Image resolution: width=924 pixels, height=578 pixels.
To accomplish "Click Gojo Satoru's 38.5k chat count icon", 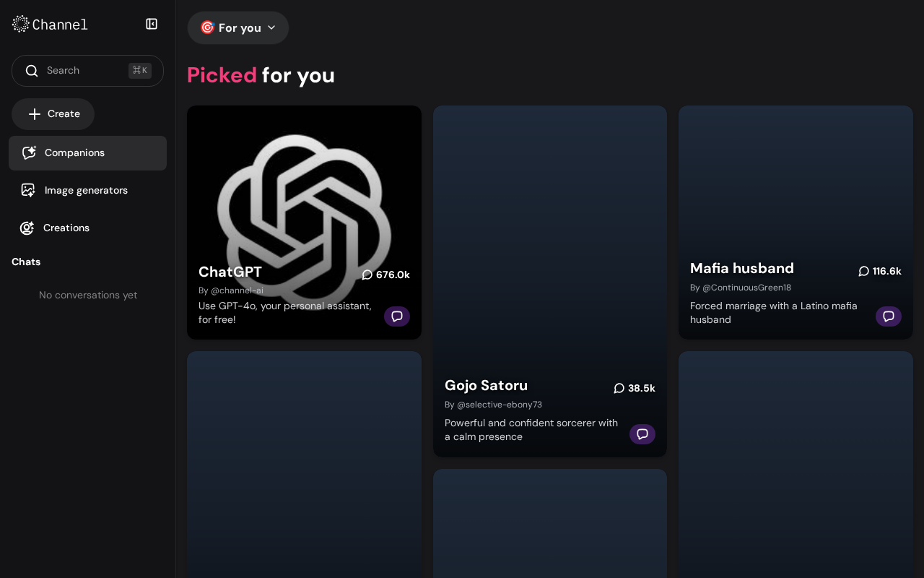I will (x=619, y=388).
